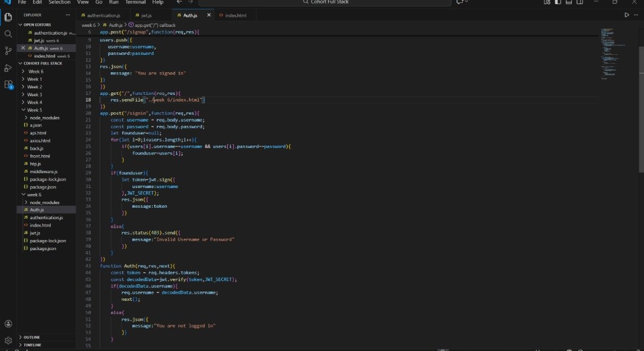Open the File menu
The image size is (644, 351).
click(22, 2)
